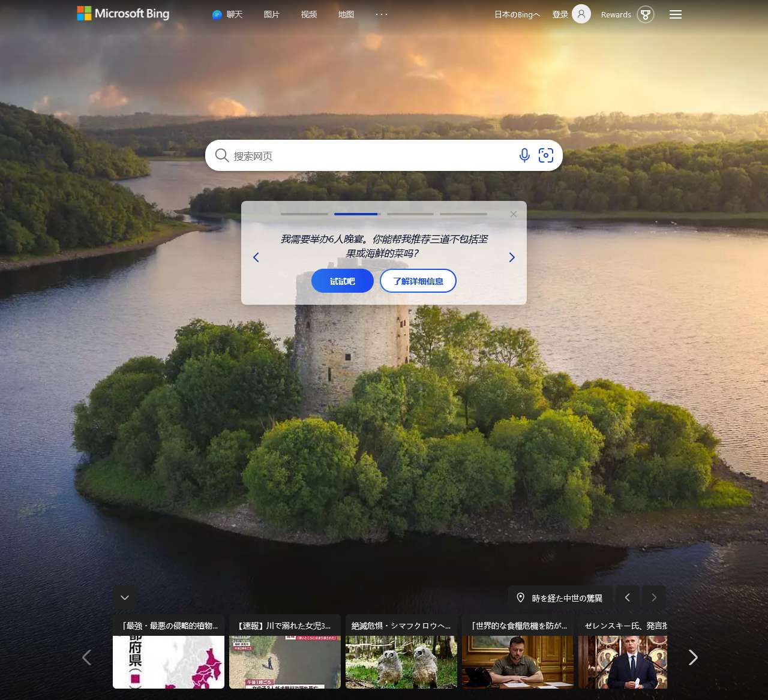Open the ゼレンスキー氏 news card
This screenshot has height=700, width=768.
623,651
